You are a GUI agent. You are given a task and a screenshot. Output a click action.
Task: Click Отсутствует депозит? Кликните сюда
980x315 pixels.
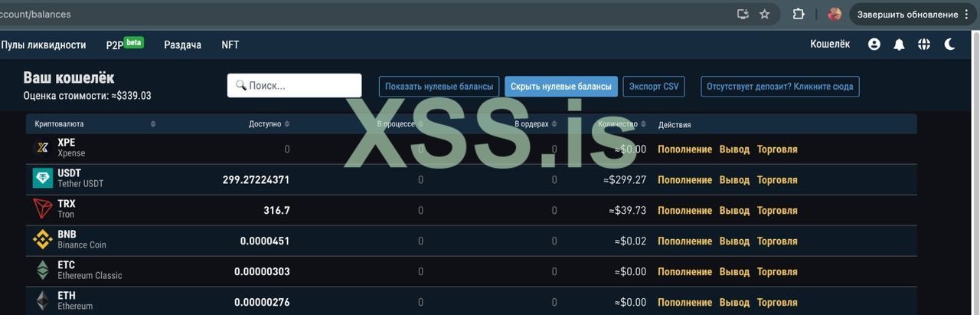[780, 87]
